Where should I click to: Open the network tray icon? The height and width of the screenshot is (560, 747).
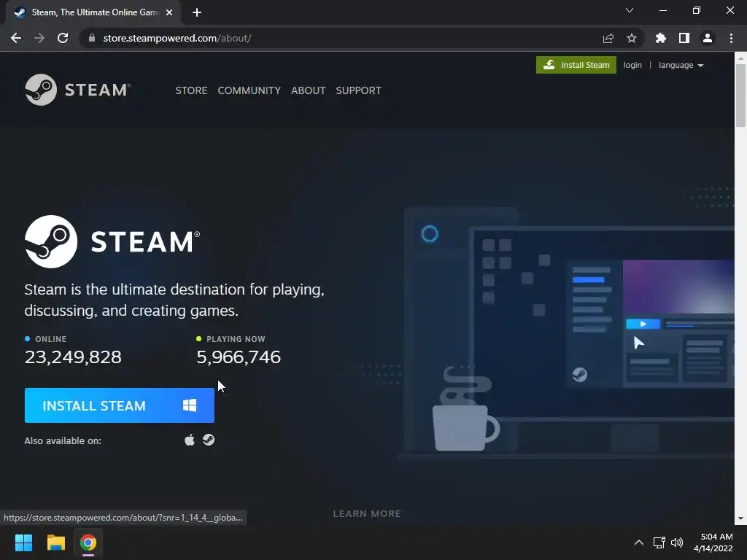659,542
